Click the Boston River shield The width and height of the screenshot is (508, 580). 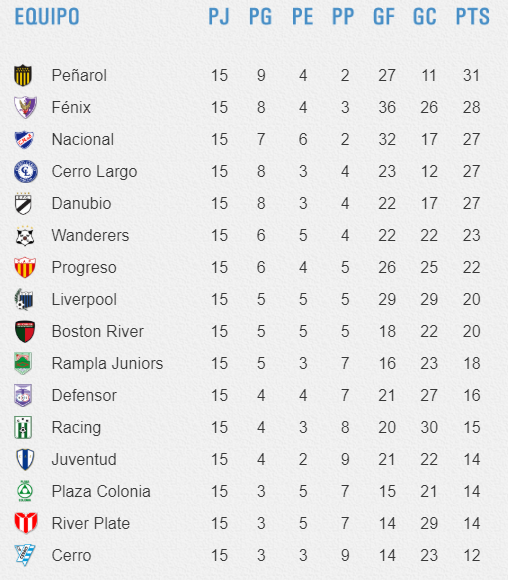[x=25, y=331]
